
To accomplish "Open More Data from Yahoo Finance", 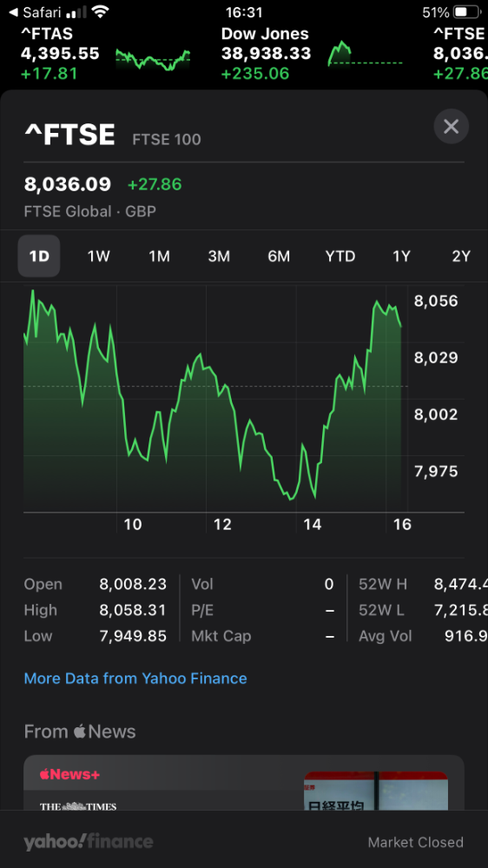I will point(135,678).
